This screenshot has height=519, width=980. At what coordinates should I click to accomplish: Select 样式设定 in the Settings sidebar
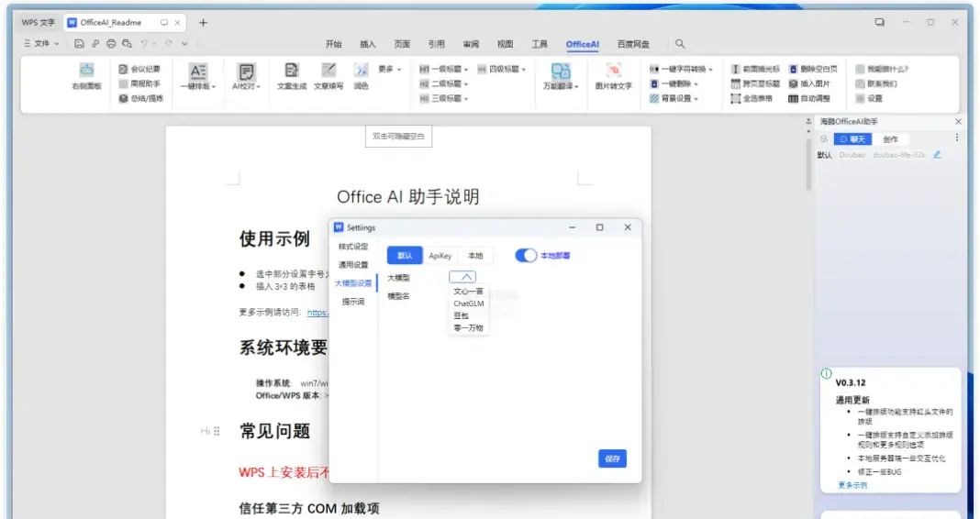353,247
